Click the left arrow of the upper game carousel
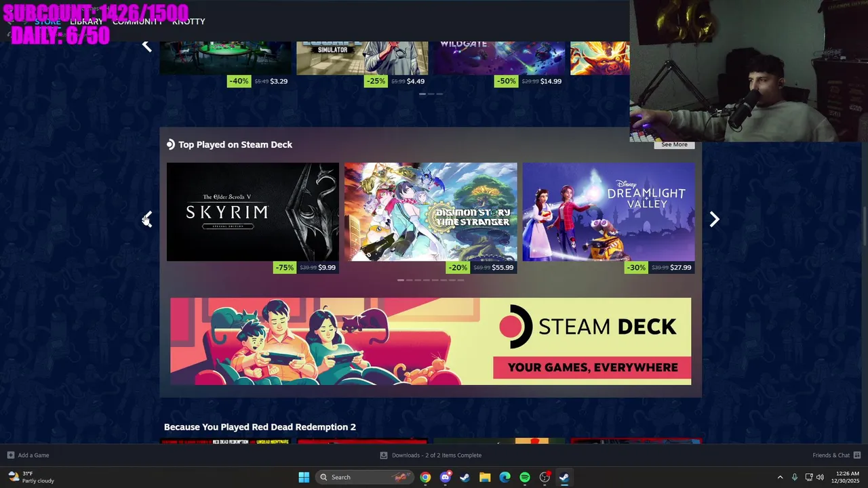The image size is (868, 488). click(146, 46)
